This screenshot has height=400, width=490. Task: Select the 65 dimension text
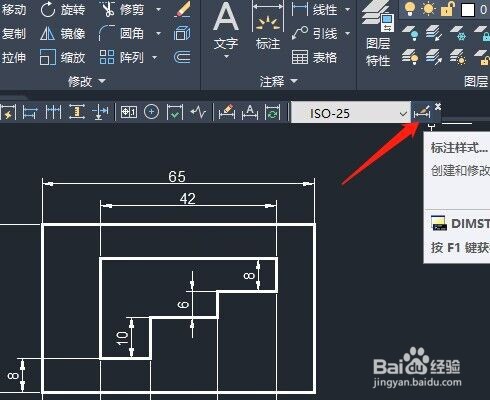177,176
